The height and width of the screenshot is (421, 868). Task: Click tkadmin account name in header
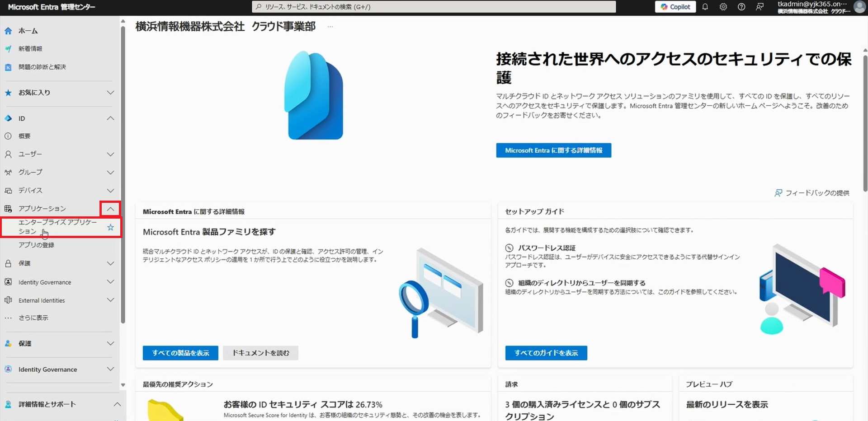(812, 4)
